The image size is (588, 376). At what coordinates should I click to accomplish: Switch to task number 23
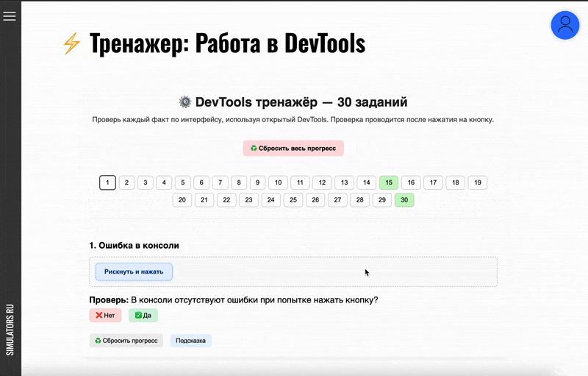248,200
